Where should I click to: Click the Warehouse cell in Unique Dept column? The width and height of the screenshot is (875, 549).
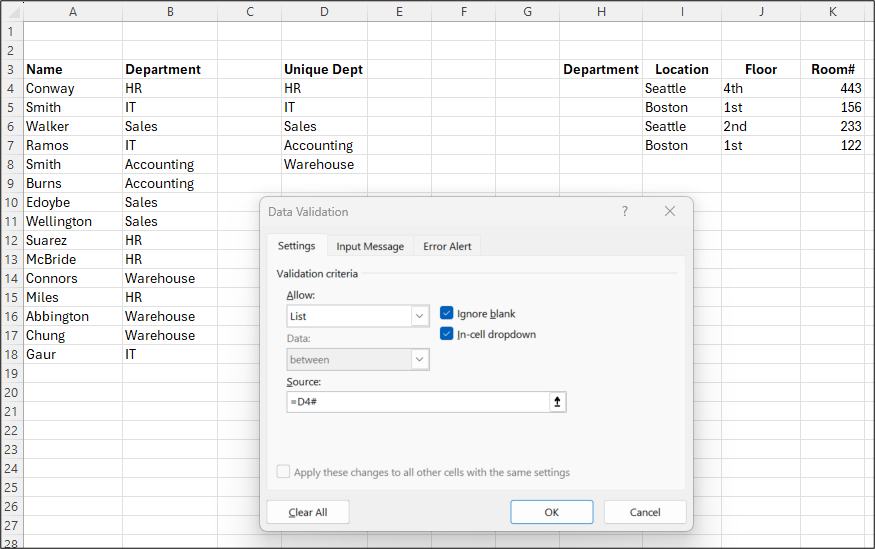pos(324,165)
